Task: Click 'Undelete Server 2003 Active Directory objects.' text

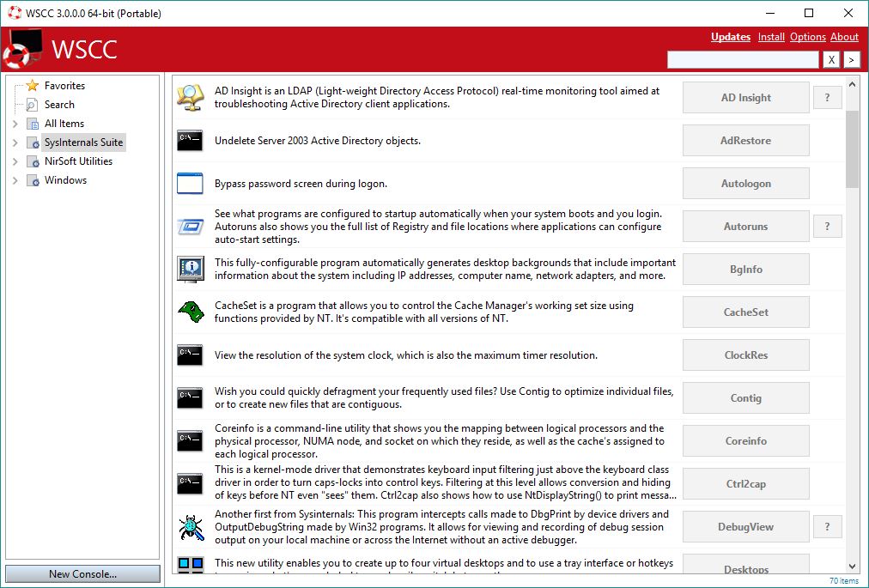Action: point(318,141)
